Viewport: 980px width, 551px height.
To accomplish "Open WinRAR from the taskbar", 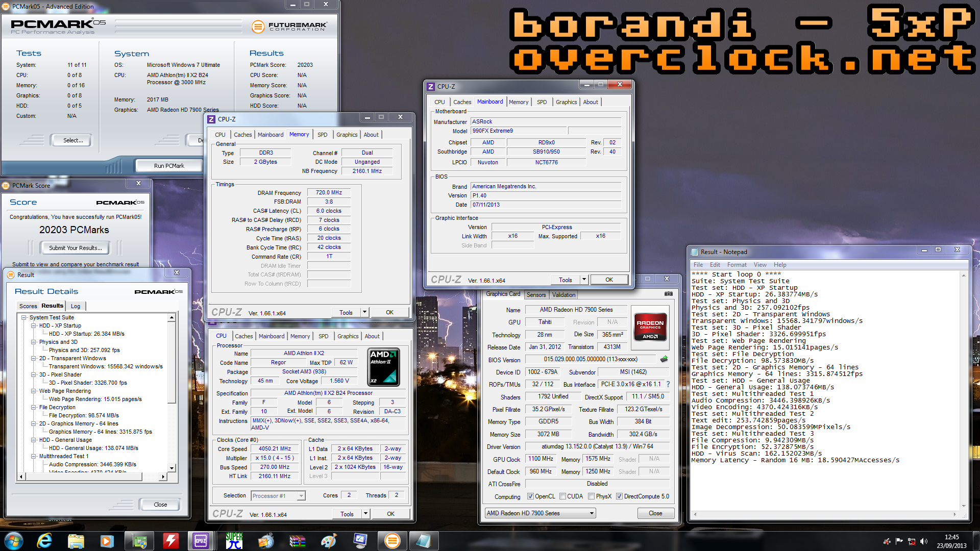I will 297,541.
